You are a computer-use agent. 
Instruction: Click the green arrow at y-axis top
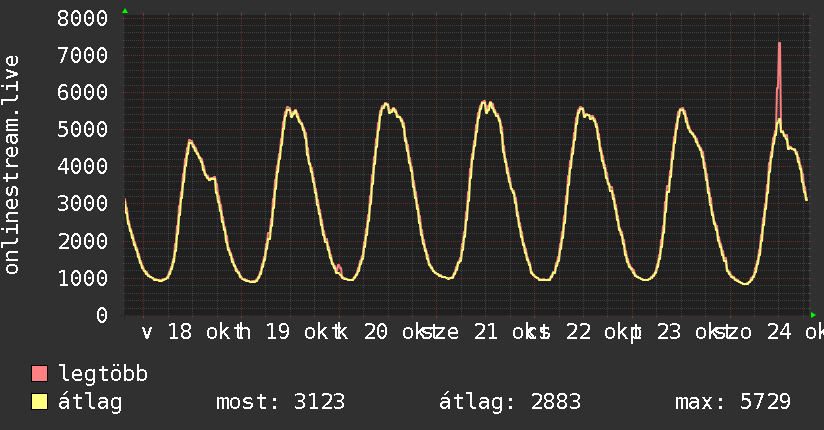[125, 11]
